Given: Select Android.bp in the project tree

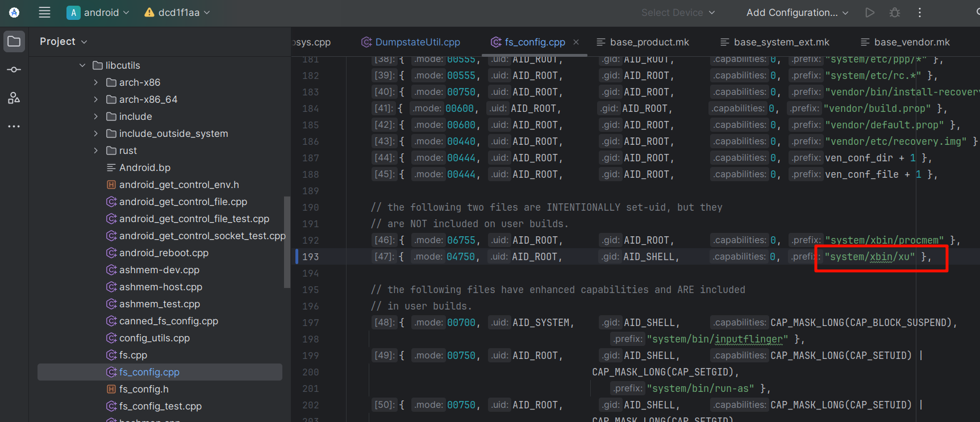Looking at the screenshot, I should click(144, 168).
